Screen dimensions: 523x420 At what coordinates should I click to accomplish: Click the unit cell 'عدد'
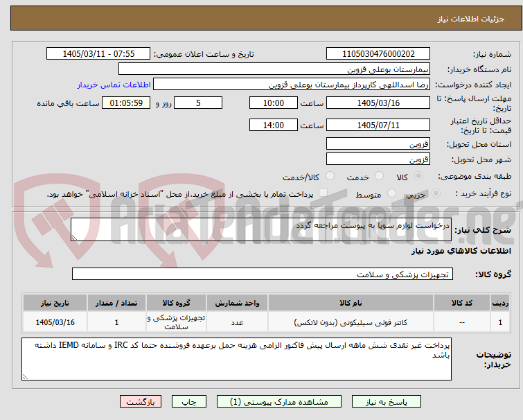237,322
